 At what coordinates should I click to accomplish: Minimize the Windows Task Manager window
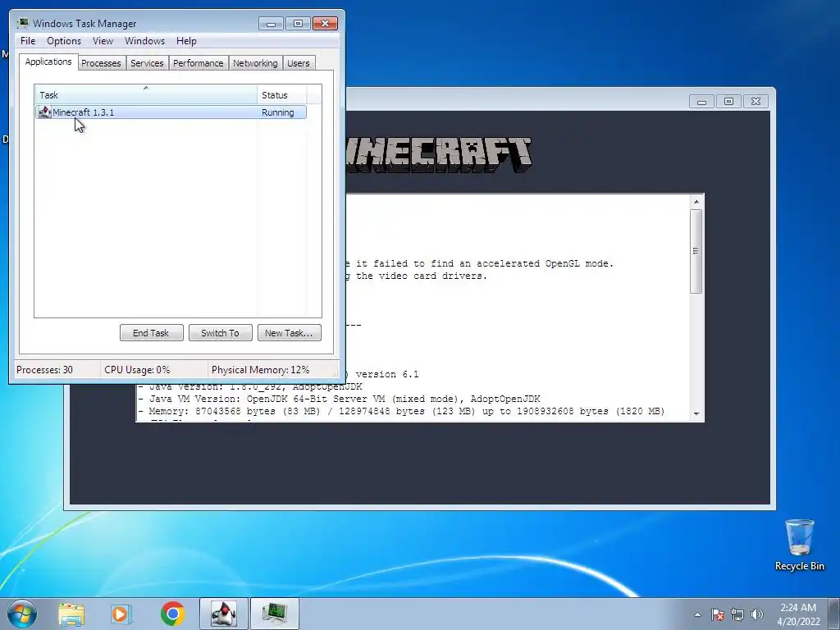point(271,24)
